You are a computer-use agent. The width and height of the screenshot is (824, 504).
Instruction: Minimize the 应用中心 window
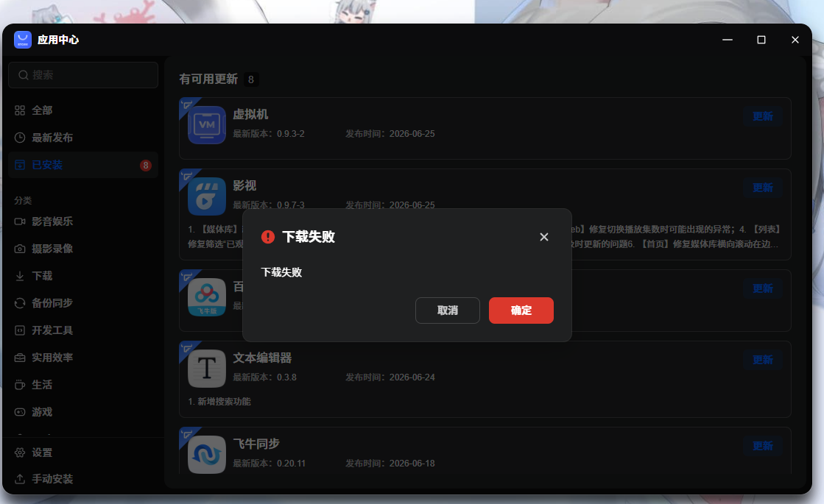click(728, 40)
